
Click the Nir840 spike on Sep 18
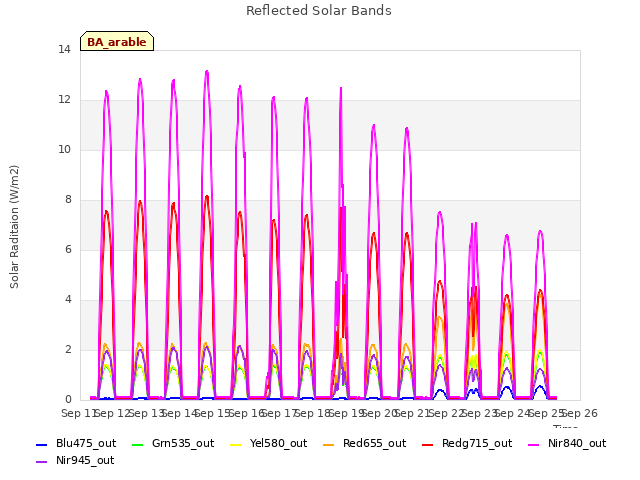[341, 88]
